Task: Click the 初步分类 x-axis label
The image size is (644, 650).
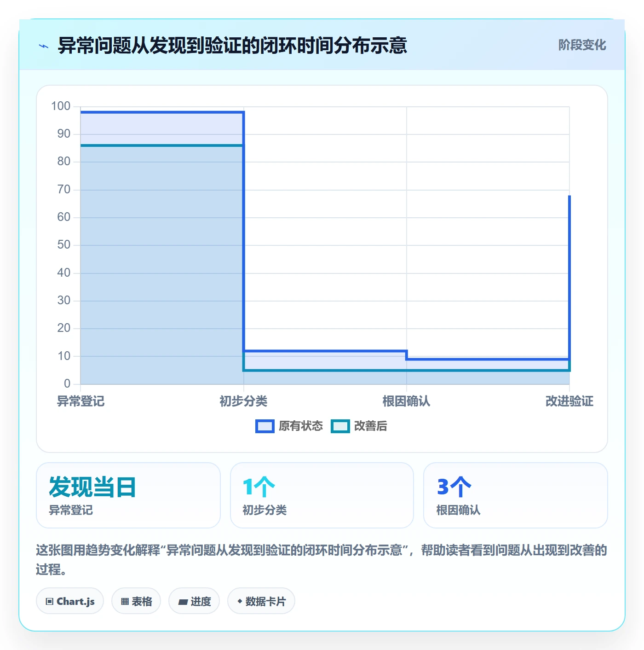Action: point(243,401)
